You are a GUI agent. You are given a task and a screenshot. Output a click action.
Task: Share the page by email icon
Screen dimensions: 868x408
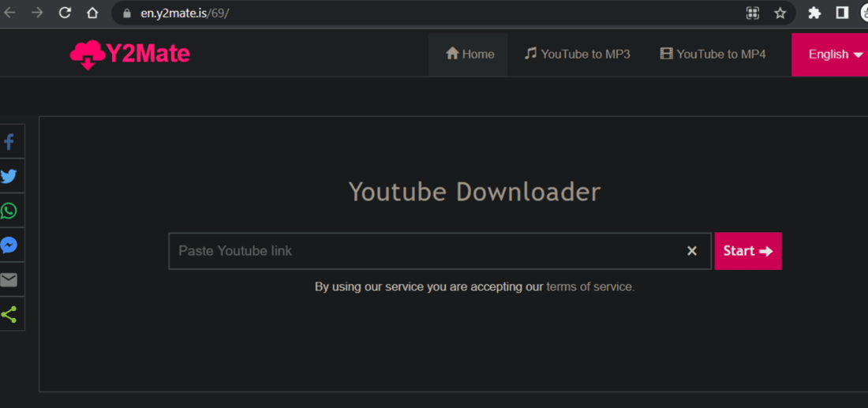pyautogui.click(x=9, y=279)
